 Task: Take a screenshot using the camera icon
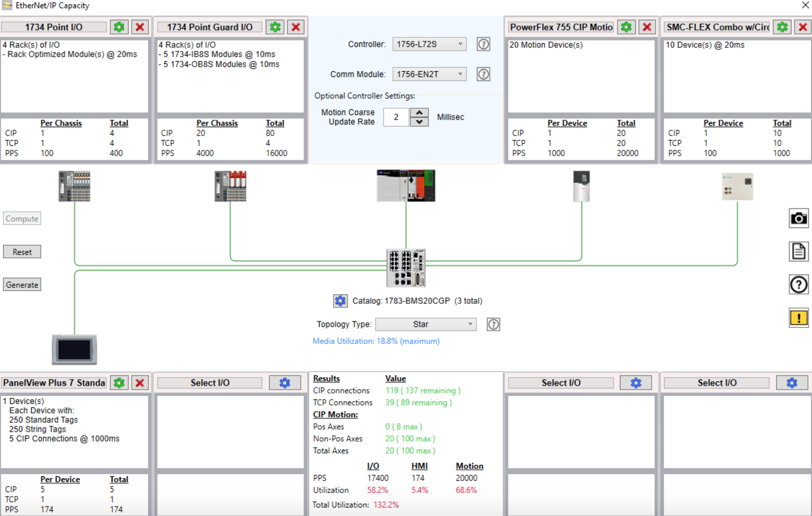coord(798,218)
